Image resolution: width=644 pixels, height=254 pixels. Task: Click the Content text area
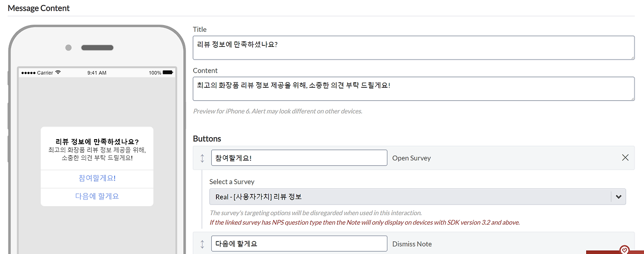pyautogui.click(x=414, y=89)
